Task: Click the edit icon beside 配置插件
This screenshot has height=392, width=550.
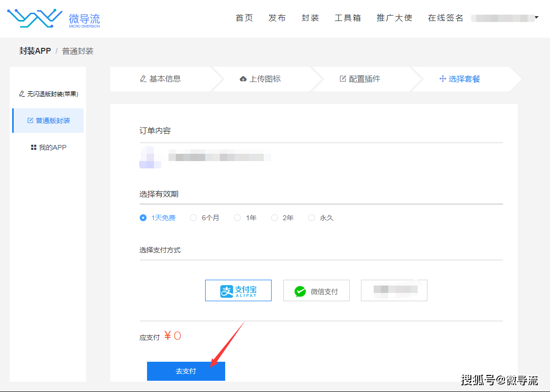Action: [x=343, y=79]
